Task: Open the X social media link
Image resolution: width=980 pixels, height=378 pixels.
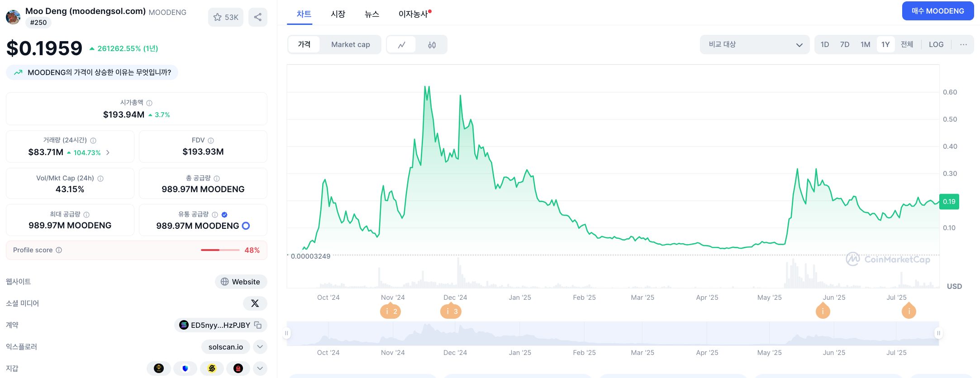Action: coord(255,303)
